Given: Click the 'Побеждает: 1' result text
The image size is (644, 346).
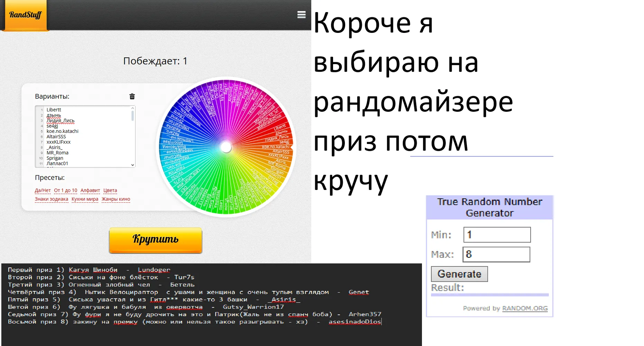Looking at the screenshot, I should tap(155, 61).
